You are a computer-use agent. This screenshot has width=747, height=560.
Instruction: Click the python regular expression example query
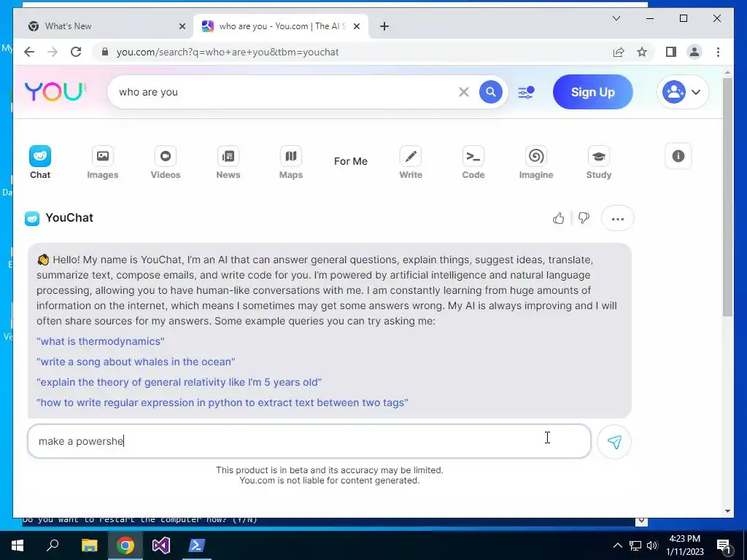pyautogui.click(x=222, y=402)
